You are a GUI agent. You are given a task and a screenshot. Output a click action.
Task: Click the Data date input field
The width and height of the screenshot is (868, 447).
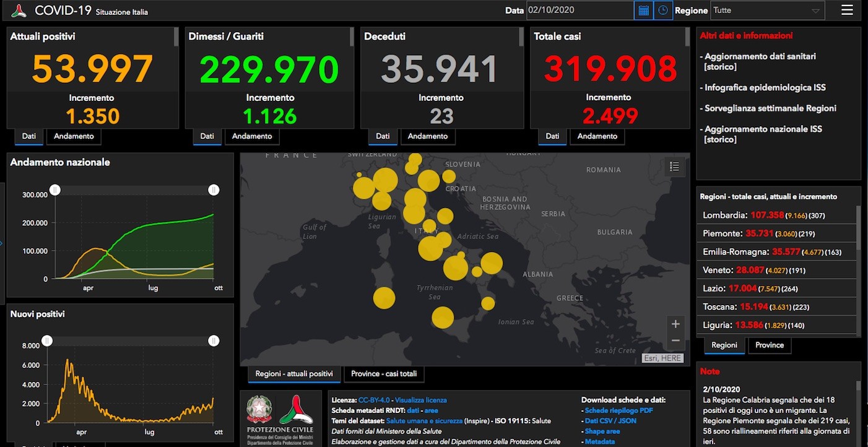click(580, 11)
